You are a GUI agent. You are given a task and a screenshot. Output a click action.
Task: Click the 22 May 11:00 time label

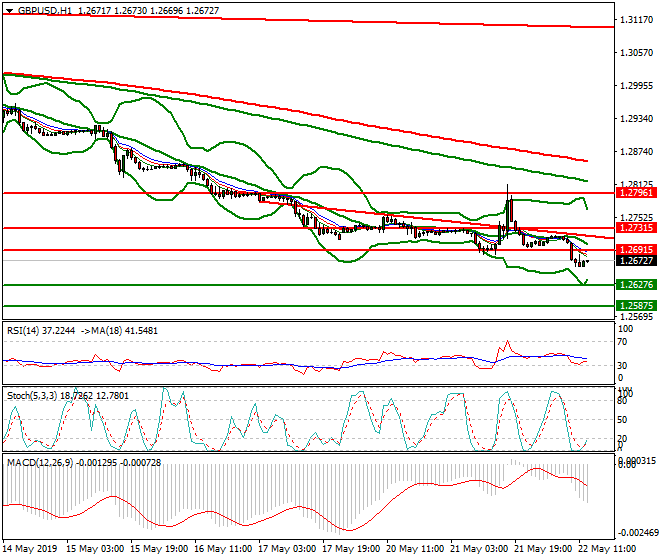[607, 549]
